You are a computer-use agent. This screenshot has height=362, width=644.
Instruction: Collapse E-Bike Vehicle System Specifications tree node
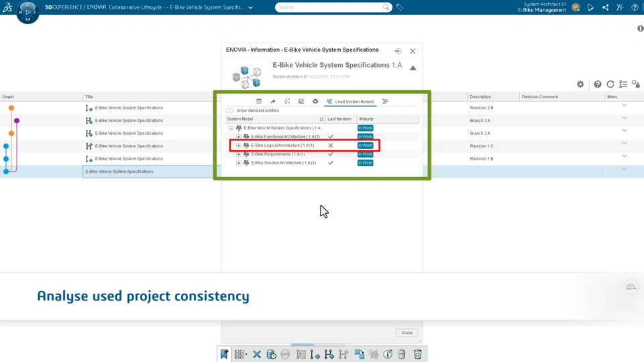[231, 128]
